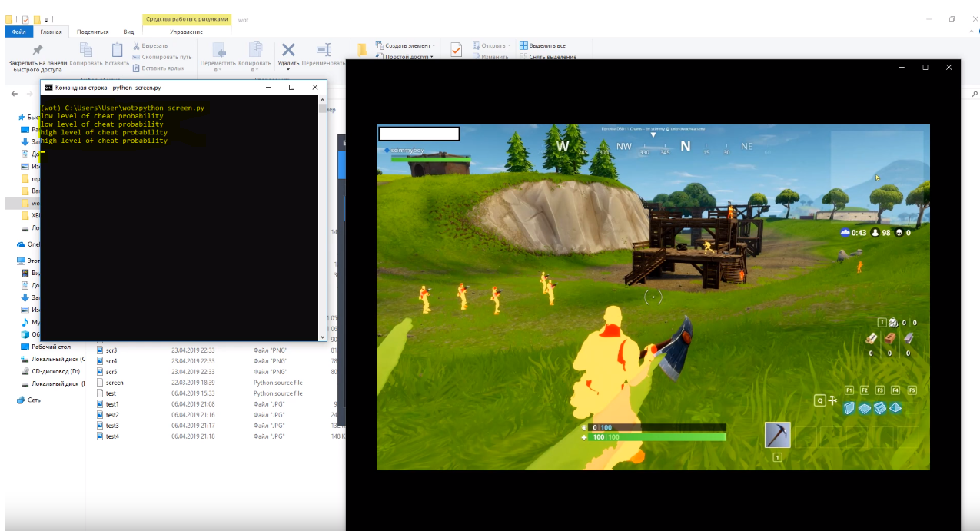
Task: Click the metal material icon in game
Action: click(909, 338)
